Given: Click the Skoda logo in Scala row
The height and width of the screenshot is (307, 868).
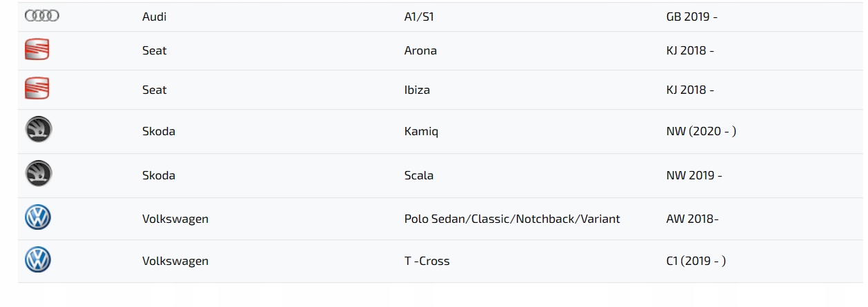Looking at the screenshot, I should [x=39, y=173].
